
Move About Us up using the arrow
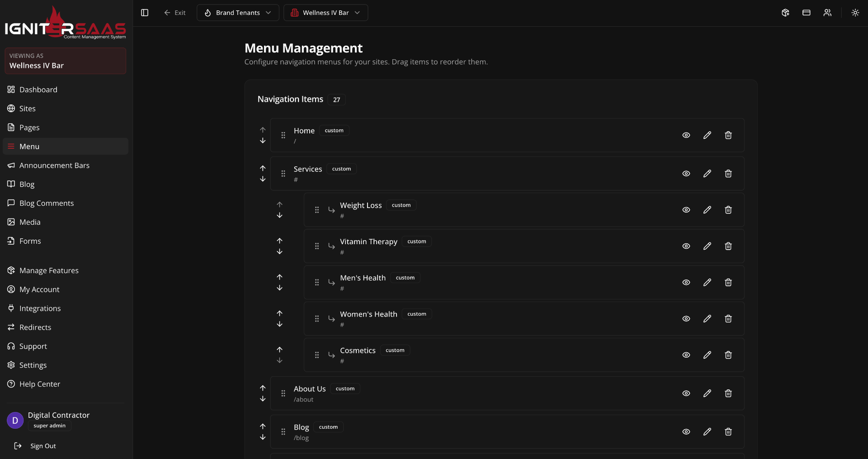tap(263, 388)
